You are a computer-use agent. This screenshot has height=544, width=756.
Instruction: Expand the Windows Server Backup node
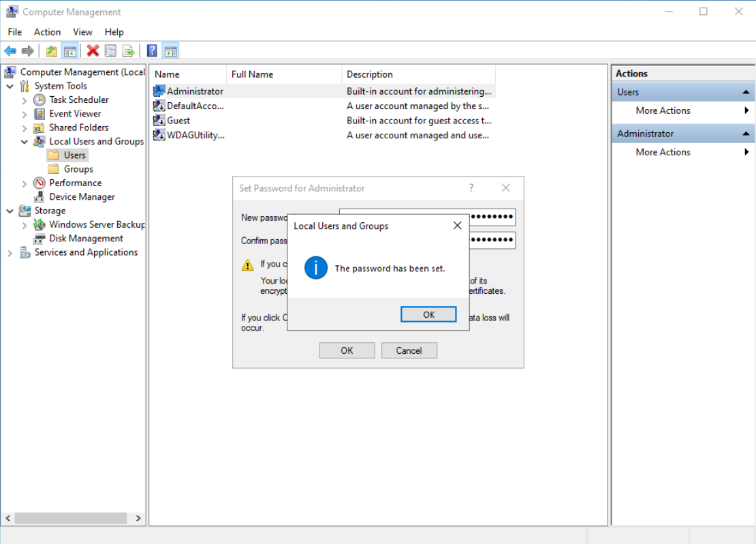point(25,225)
